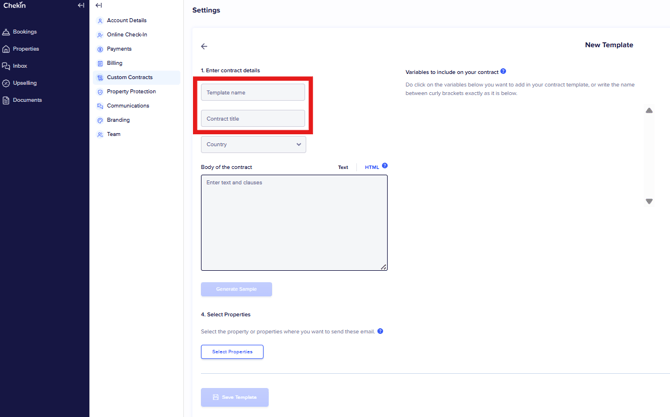Open the Inbox icon
Image resolution: width=670 pixels, height=417 pixels.
coord(6,66)
